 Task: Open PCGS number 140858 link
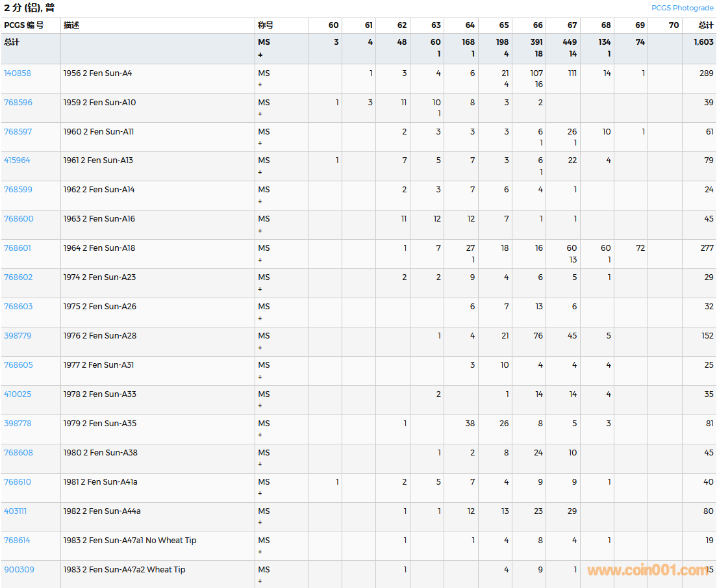[x=18, y=73]
